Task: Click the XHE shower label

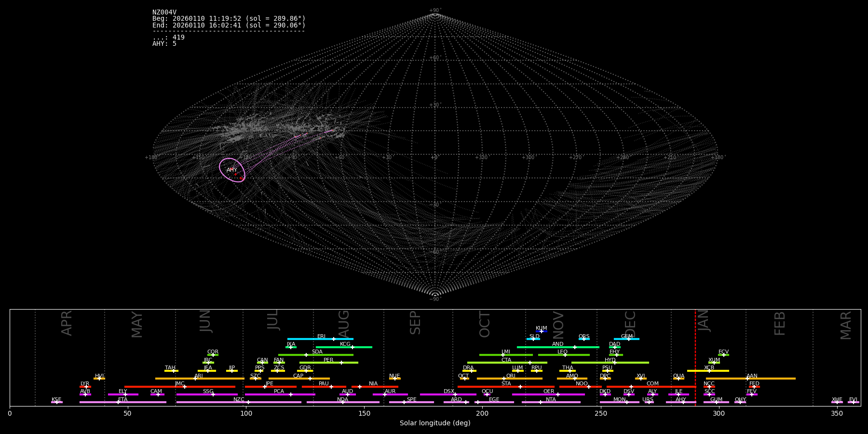Action: tap(837, 400)
